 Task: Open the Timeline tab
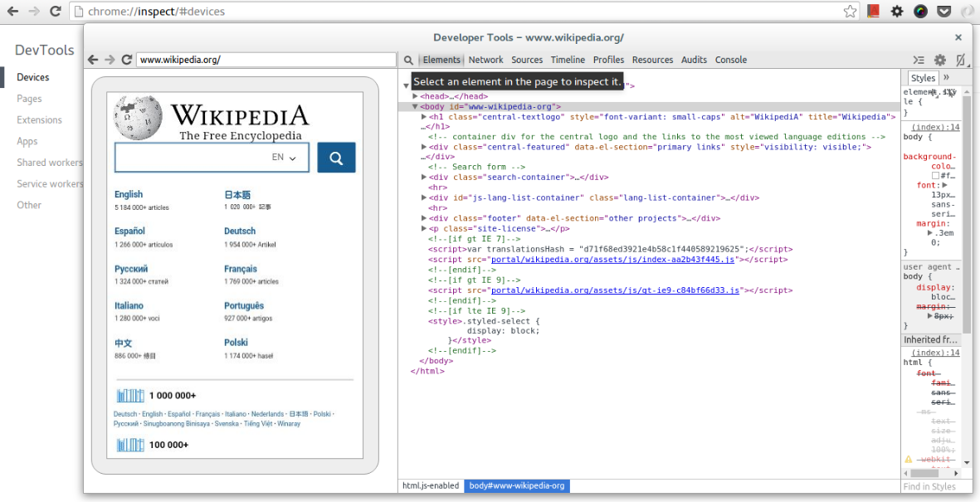click(x=568, y=60)
